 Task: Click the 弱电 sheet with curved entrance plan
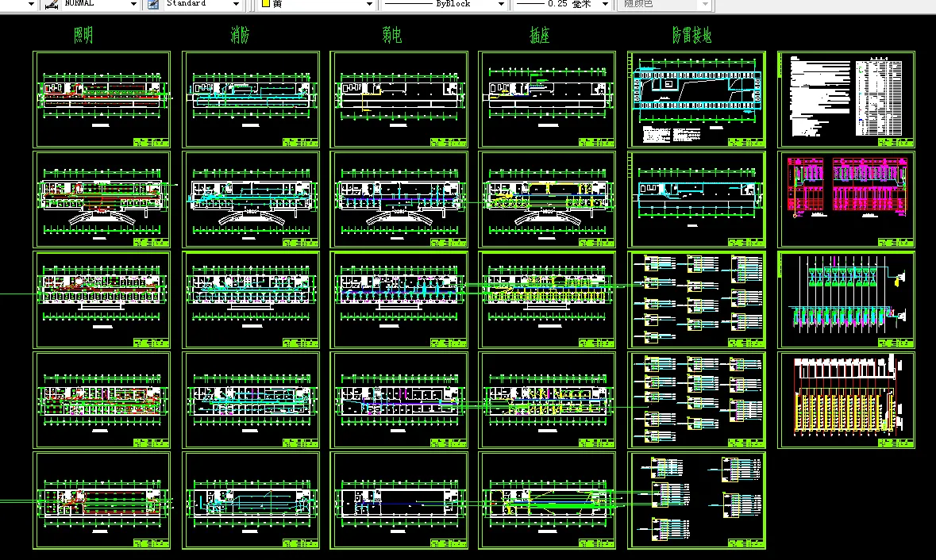[399, 199]
